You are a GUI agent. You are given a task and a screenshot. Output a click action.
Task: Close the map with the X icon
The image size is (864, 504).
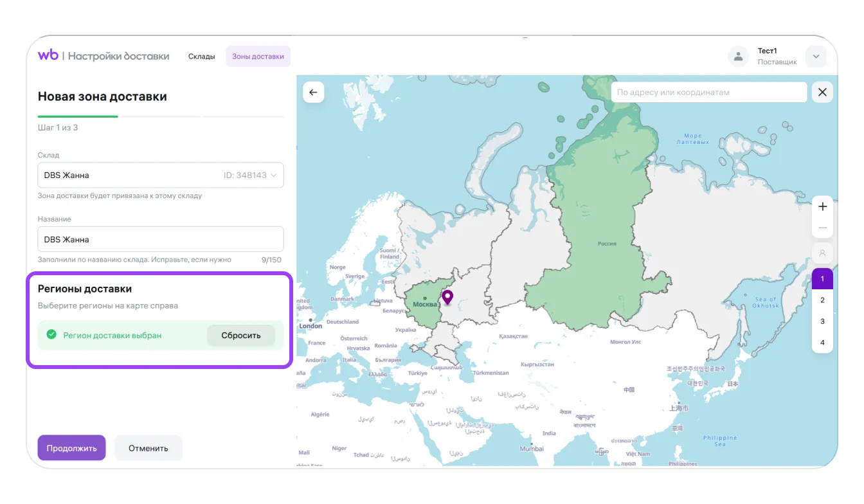tap(822, 93)
